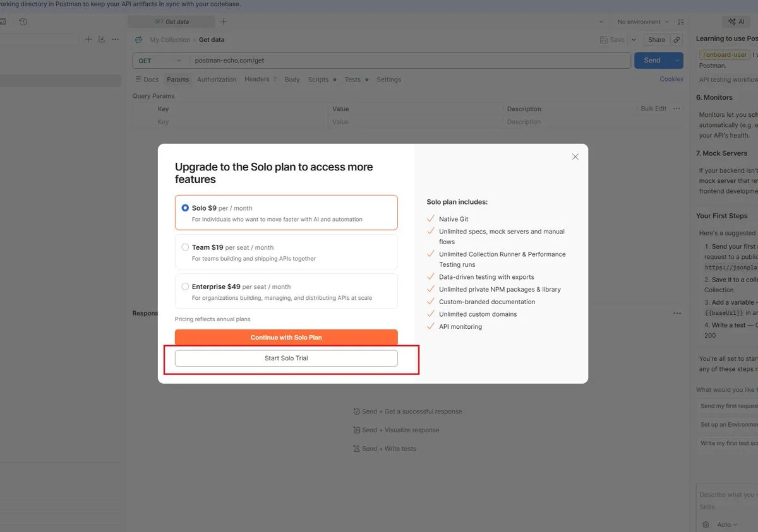The width and height of the screenshot is (758, 532).
Task: Open response pane three-dot menu
Action: coord(677,314)
